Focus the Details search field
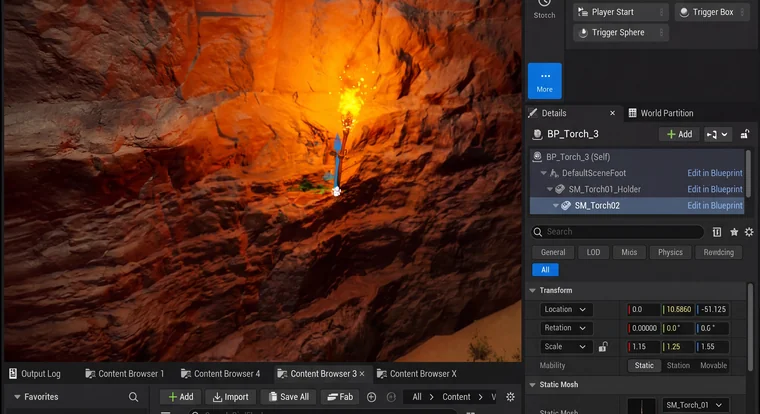Screen dimensions: 760x414 tap(617, 232)
